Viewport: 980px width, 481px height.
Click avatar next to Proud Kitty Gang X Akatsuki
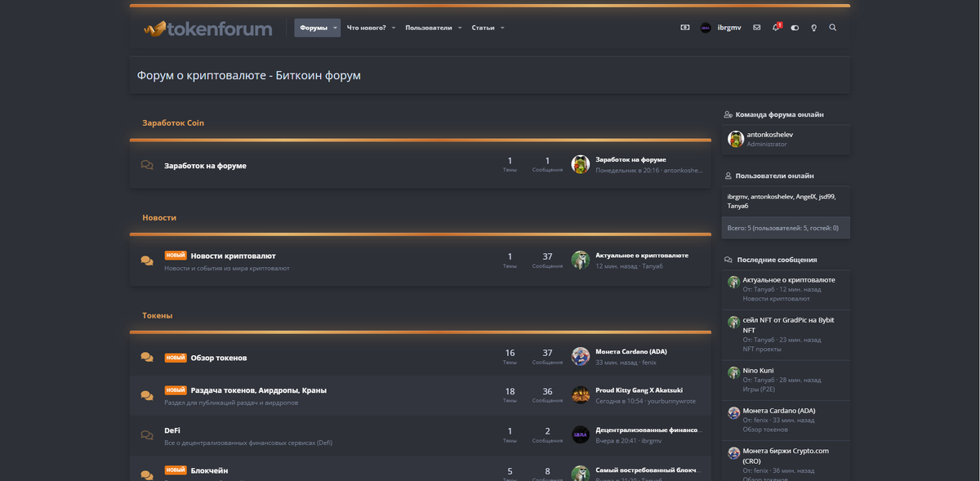581,395
